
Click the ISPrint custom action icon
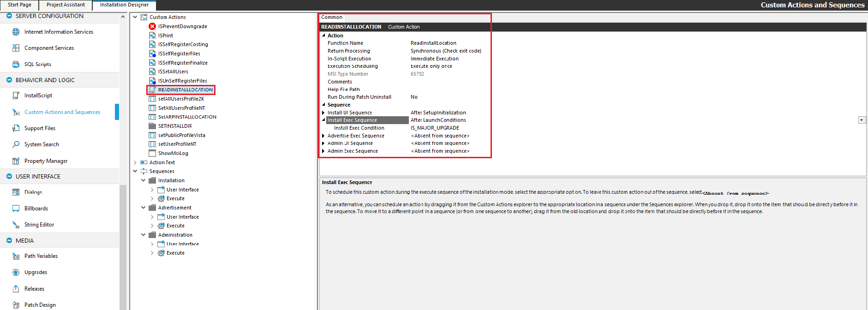coord(152,36)
